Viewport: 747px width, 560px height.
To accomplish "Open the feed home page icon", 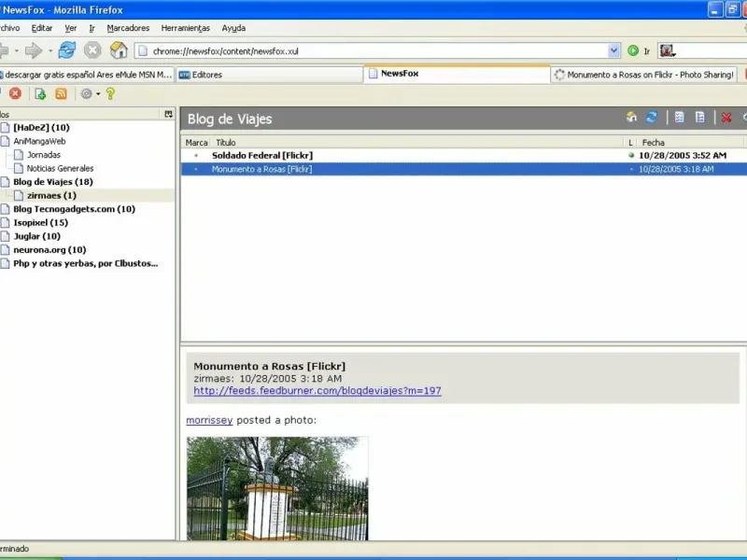I will pos(631,118).
